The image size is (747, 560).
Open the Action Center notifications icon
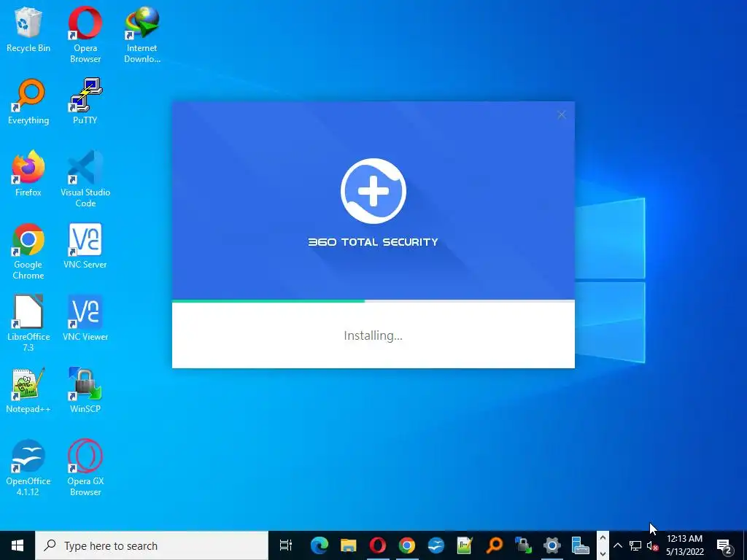[x=724, y=545]
